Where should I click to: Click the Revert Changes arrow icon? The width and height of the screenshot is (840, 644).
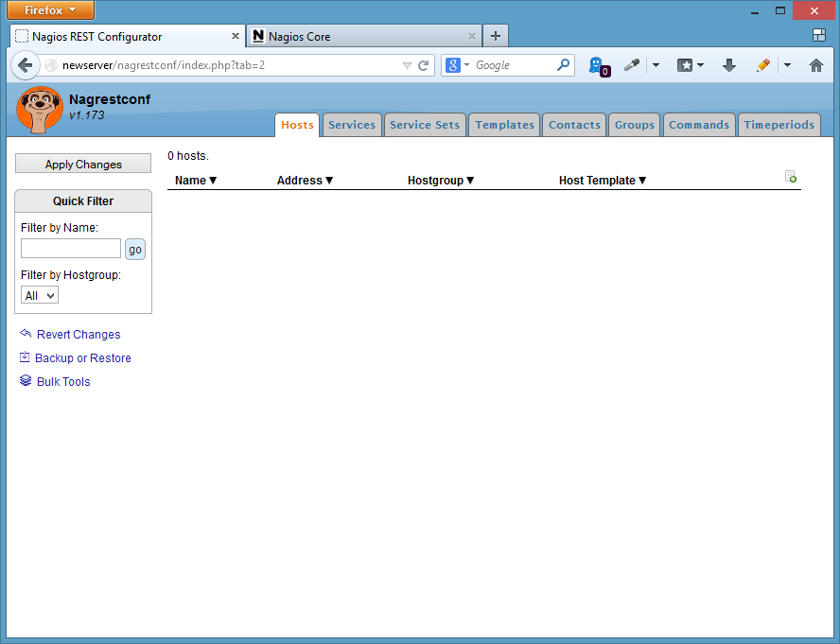(x=26, y=333)
